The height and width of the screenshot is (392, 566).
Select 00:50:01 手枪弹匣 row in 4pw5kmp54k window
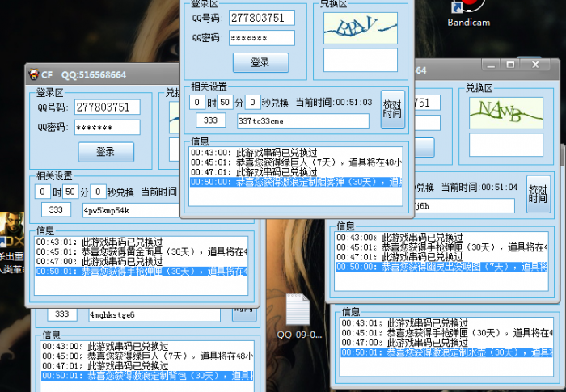[x=141, y=271]
